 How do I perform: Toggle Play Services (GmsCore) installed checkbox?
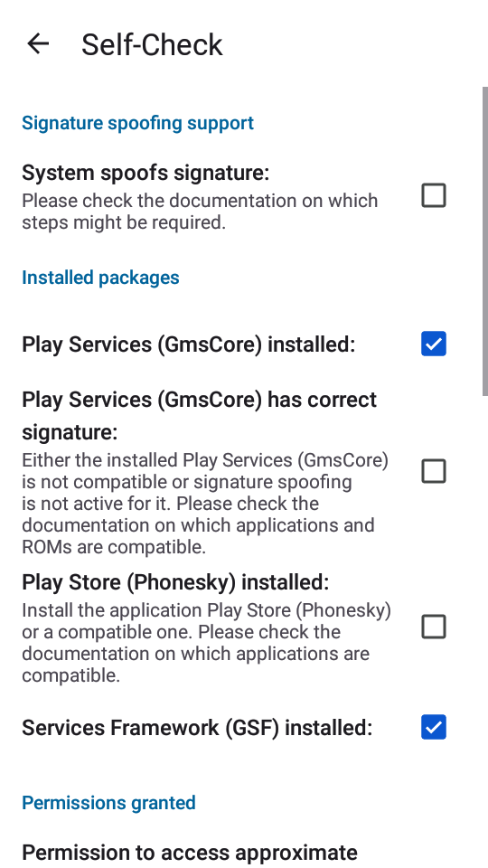(433, 344)
